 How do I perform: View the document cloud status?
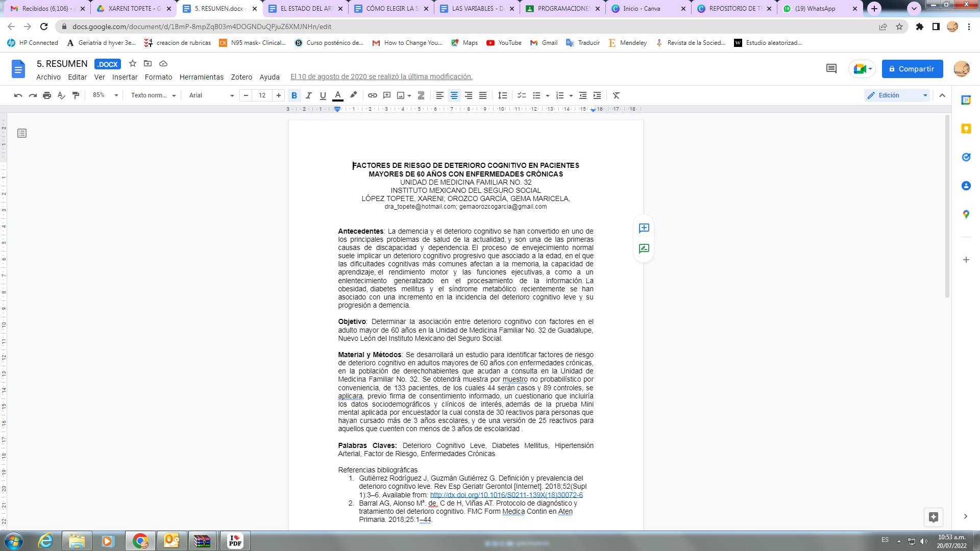[163, 64]
